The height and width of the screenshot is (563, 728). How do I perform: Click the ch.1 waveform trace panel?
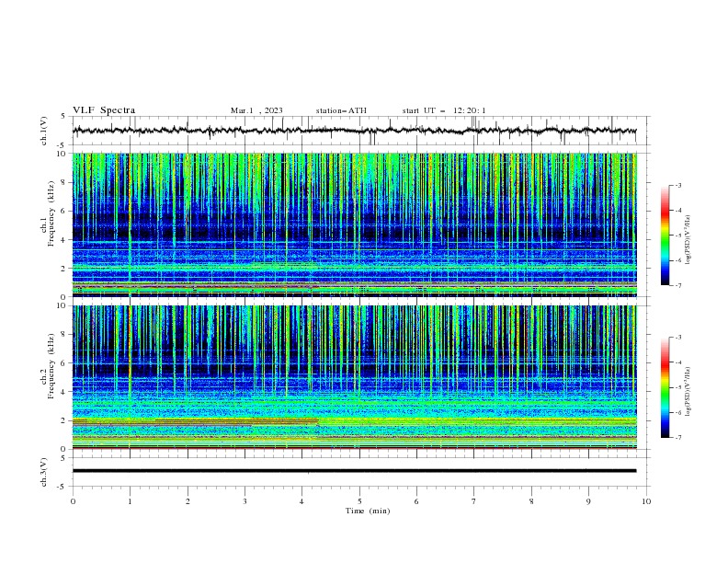click(x=360, y=131)
